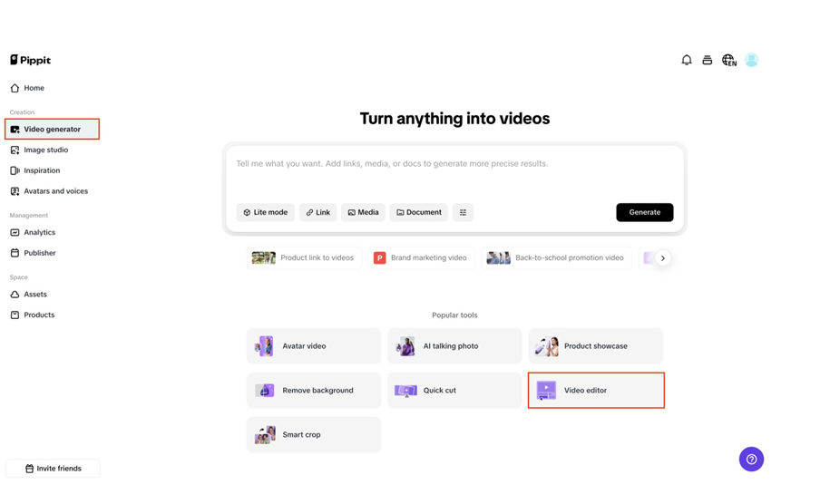This screenshot has width=820, height=504.
Task: Toggle Lite mode in prompt box
Action: pyautogui.click(x=265, y=212)
